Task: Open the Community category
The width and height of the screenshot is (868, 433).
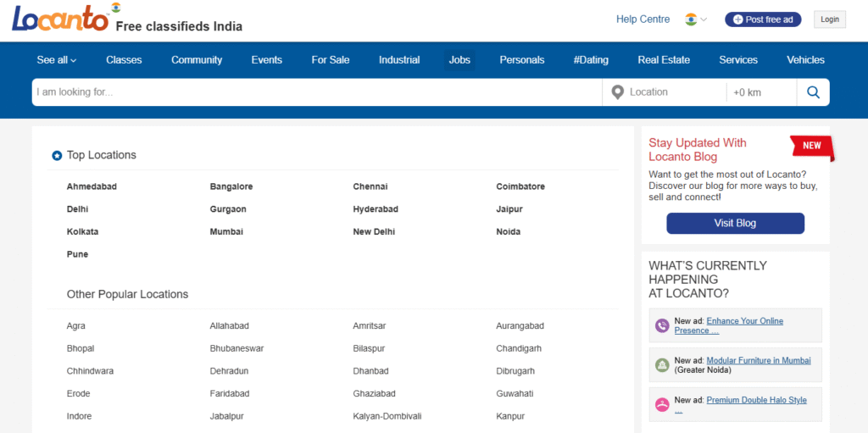Action: click(x=197, y=60)
